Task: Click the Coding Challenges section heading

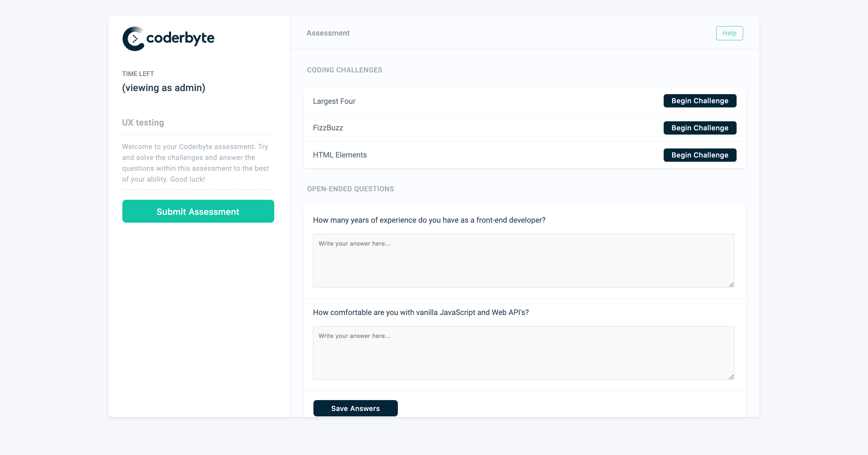Action: (x=344, y=70)
